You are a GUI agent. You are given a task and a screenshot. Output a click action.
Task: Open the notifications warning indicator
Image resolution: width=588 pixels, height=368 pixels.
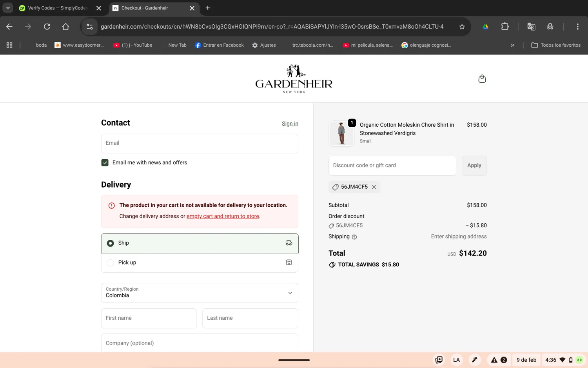(499, 360)
